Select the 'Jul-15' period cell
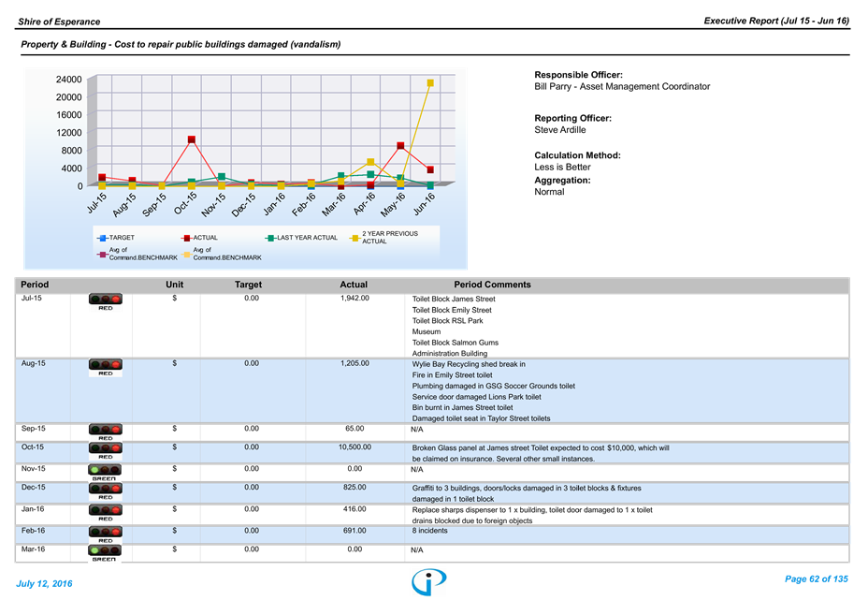This screenshot has width=868, height=615. (32, 298)
